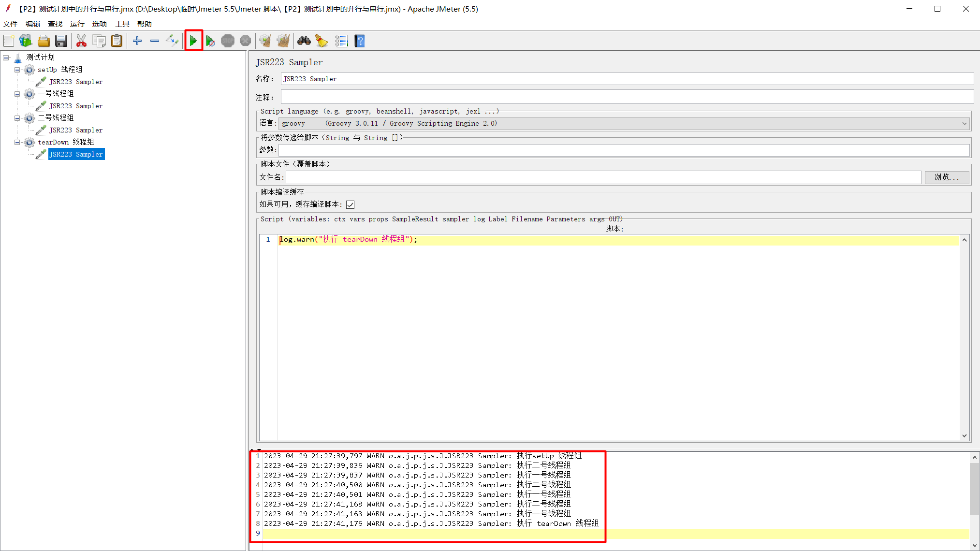This screenshot has width=980, height=551.
Task: Click empty log line 9
Action: [616, 534]
